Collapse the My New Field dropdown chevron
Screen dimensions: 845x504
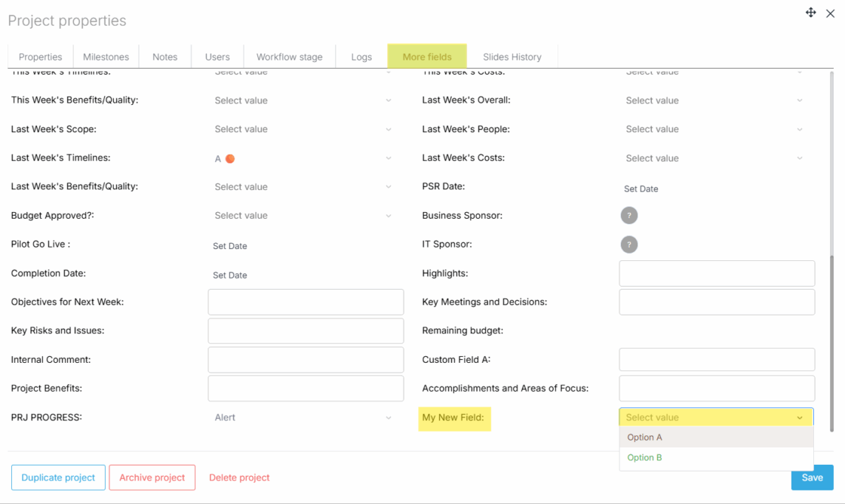click(800, 418)
